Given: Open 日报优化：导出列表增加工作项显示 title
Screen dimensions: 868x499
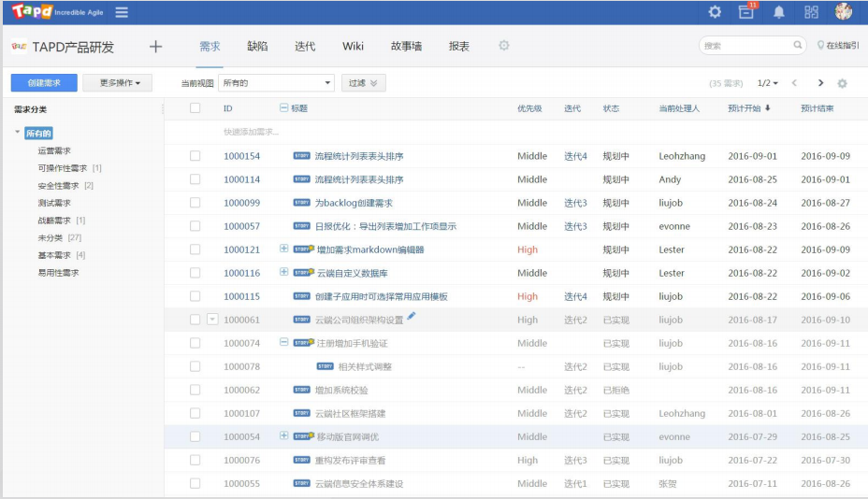Looking at the screenshot, I should click(385, 226).
